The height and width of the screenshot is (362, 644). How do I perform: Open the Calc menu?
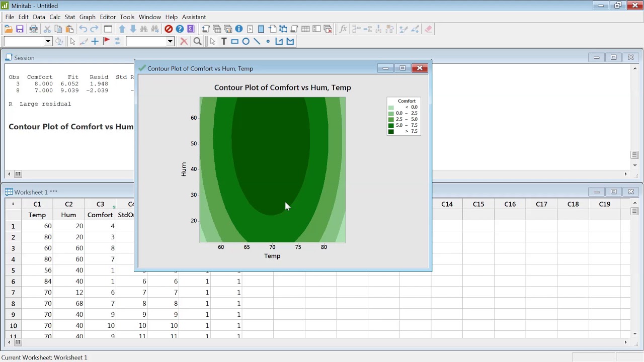pos(55,17)
